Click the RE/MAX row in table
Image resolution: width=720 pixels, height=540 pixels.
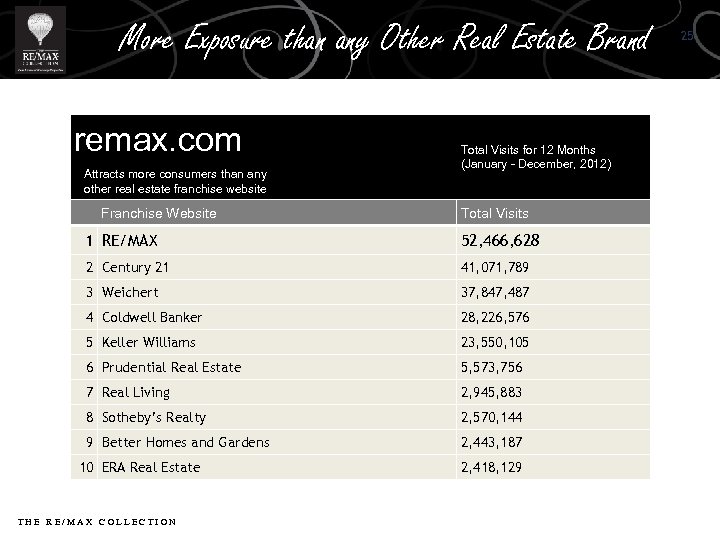click(130, 241)
